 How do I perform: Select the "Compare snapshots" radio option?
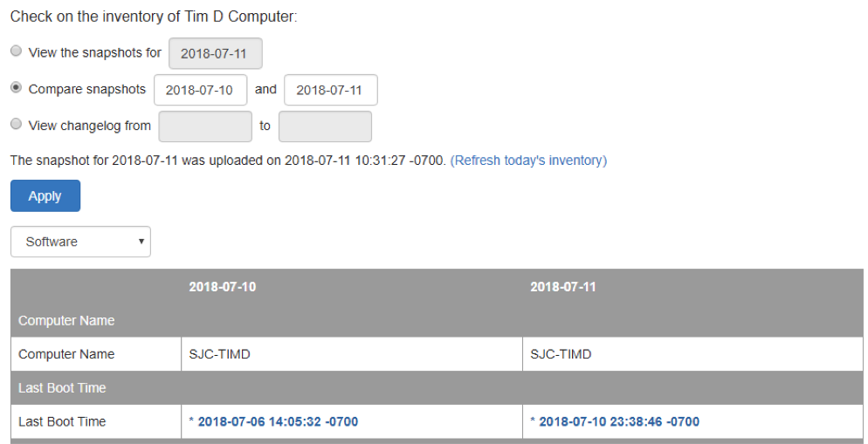tap(16, 89)
